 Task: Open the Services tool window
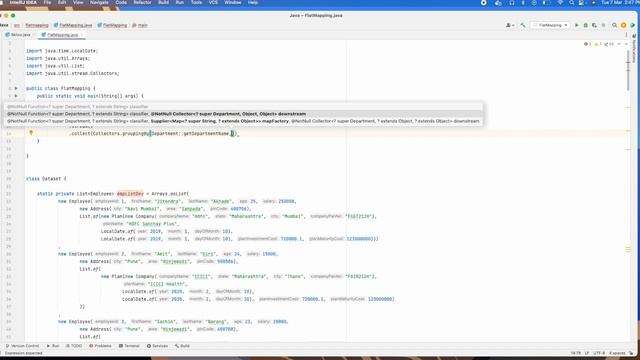157,346
